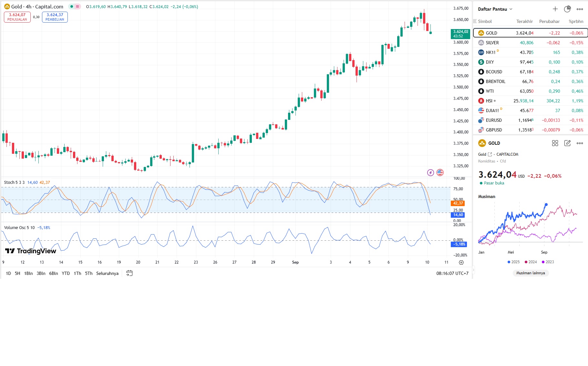
Task: Click the grid layout icon beside GOLD
Action: [555, 143]
